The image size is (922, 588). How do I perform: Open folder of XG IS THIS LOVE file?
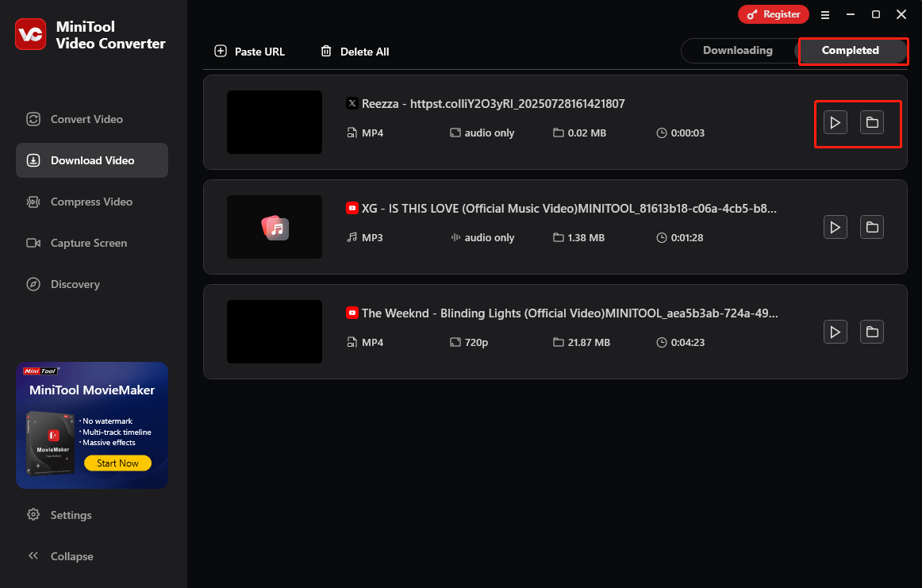tap(872, 227)
